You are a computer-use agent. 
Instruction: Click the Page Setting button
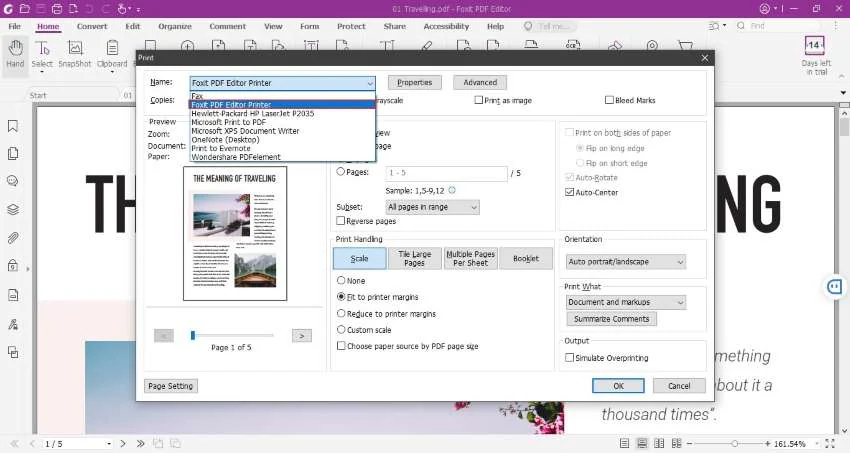(x=171, y=386)
